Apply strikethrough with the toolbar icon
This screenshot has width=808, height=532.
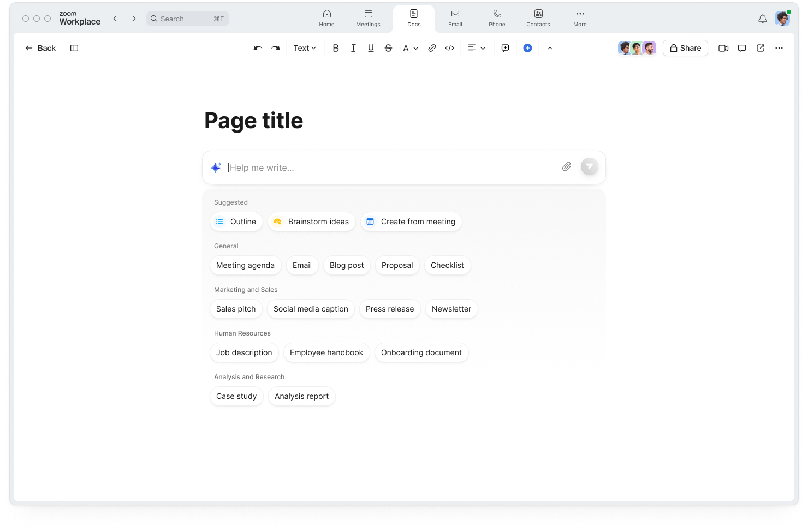pyautogui.click(x=388, y=48)
